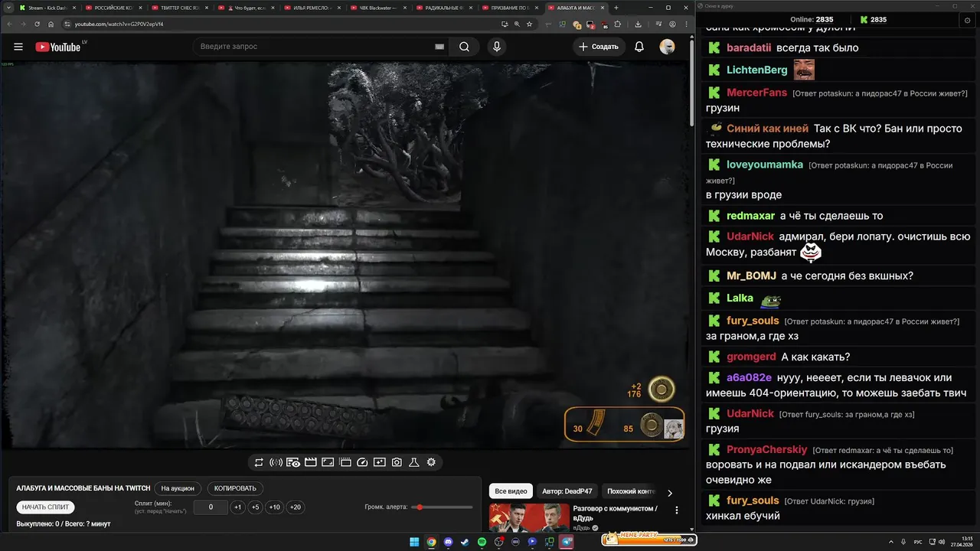Expand filter chips with right chevron

670,493
